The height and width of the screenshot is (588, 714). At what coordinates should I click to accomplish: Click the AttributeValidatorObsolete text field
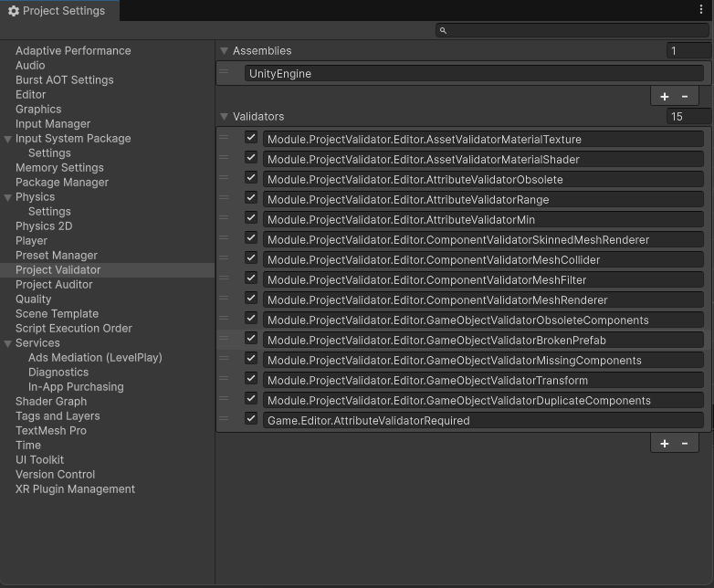[483, 180]
